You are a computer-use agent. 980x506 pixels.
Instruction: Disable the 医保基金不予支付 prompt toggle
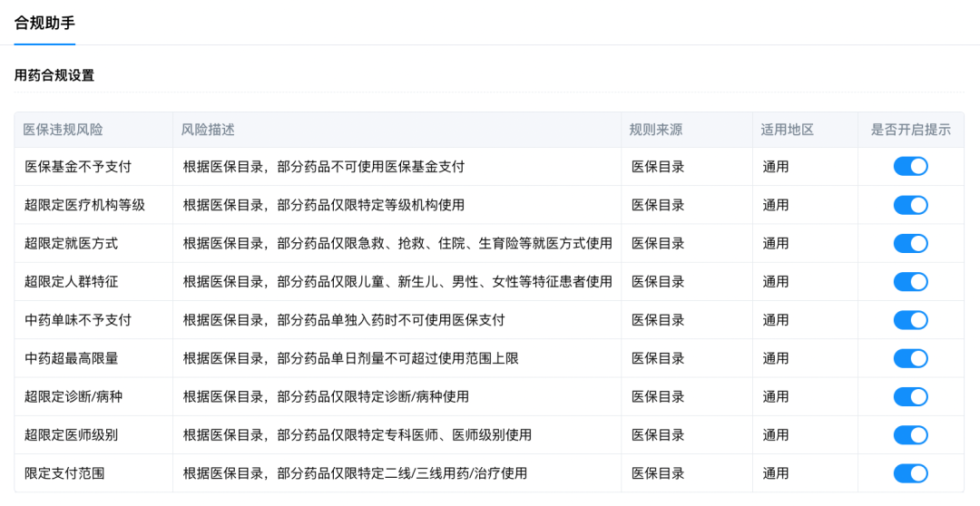click(x=910, y=167)
